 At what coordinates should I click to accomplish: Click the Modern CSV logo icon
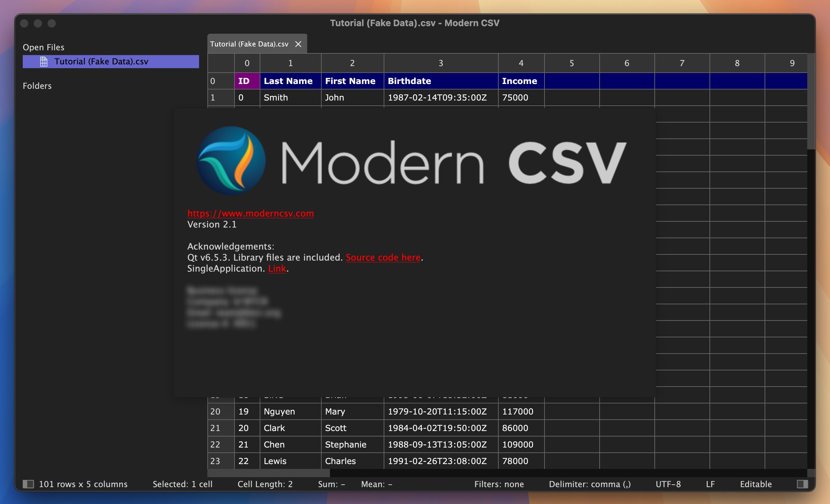pyautogui.click(x=231, y=161)
